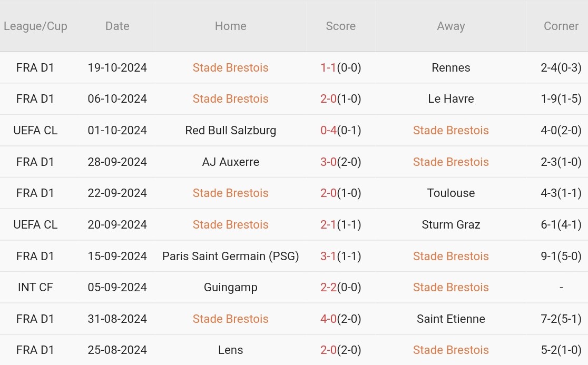This screenshot has width=588, height=365.
Task: Open the Rennes team link
Action: pyautogui.click(x=450, y=67)
